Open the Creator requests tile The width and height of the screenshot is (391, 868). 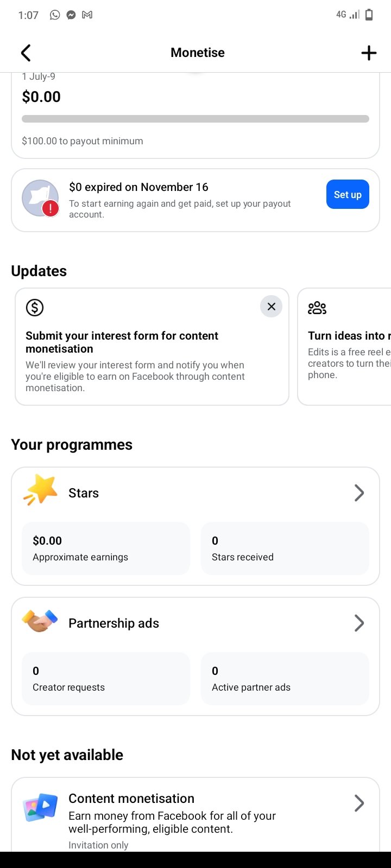point(106,679)
